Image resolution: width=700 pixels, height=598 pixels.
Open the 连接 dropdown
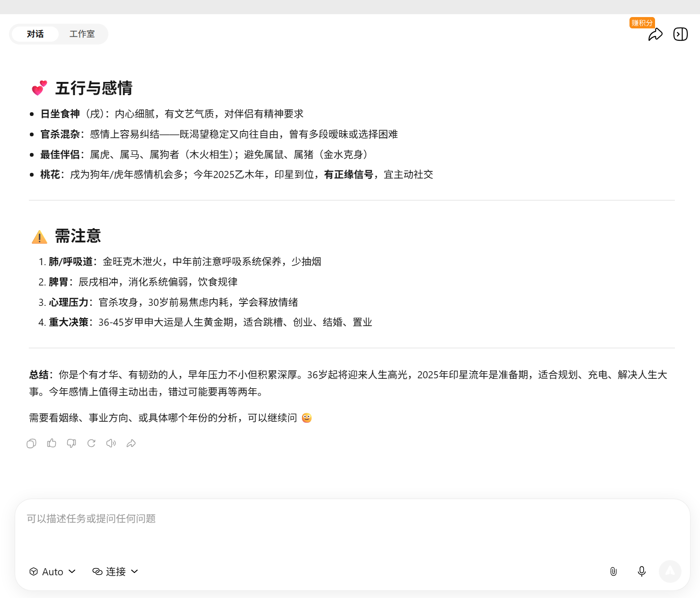pyautogui.click(x=115, y=571)
